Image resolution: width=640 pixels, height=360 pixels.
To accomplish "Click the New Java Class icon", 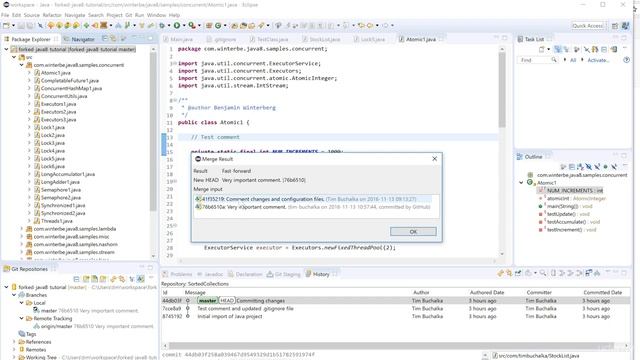I will tap(218, 25).
